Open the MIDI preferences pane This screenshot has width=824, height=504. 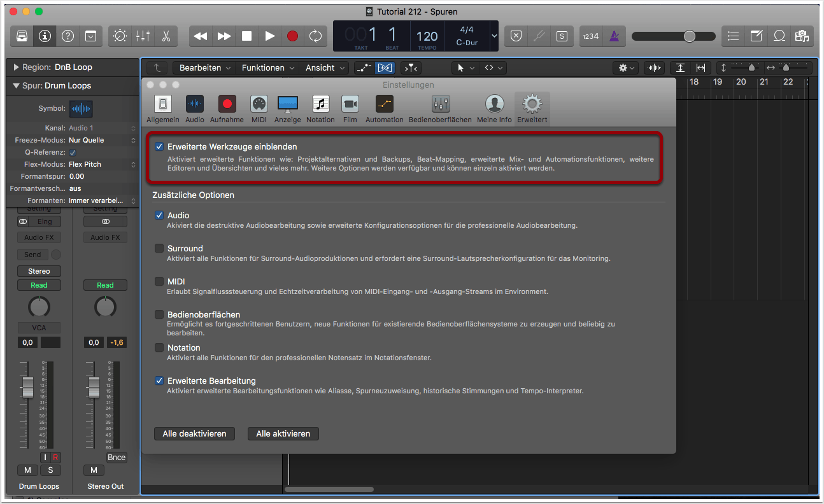[259, 109]
